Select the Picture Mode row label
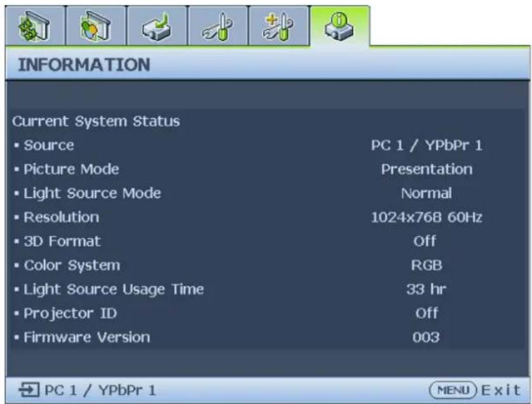Viewport: 532px width, 404px height. click(71, 169)
